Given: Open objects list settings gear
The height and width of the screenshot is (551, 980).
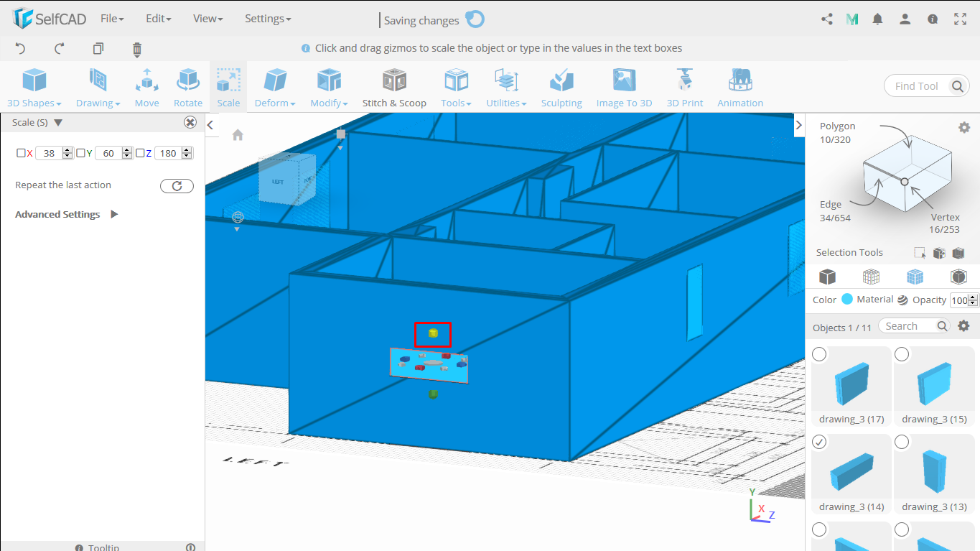Looking at the screenshot, I should point(964,326).
